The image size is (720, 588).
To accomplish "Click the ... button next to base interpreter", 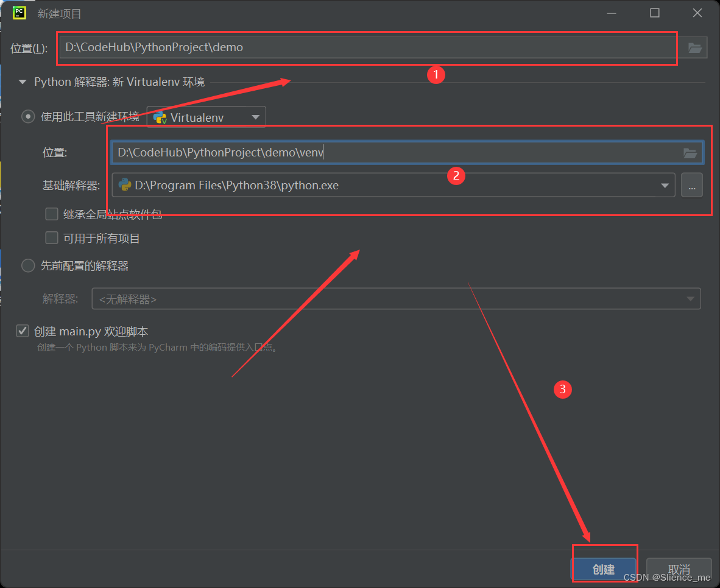I will (x=691, y=185).
